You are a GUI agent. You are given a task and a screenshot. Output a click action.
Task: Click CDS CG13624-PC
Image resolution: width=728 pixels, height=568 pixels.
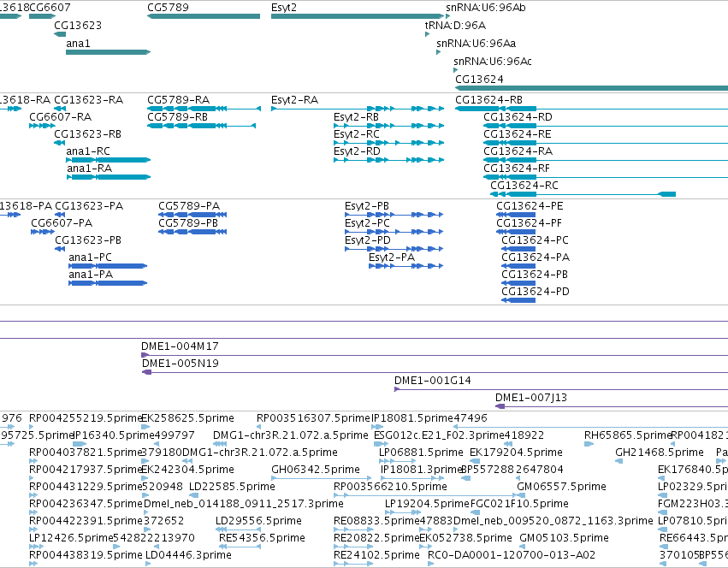tap(535, 240)
